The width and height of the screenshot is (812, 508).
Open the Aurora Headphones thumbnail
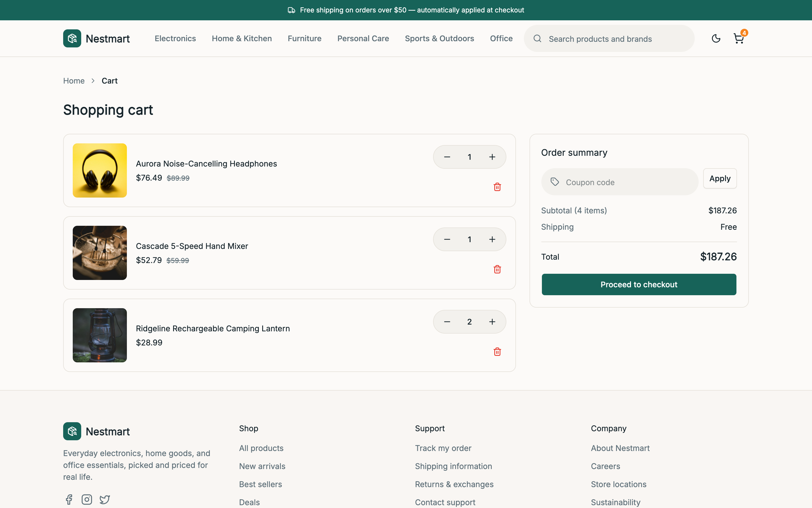(x=100, y=170)
